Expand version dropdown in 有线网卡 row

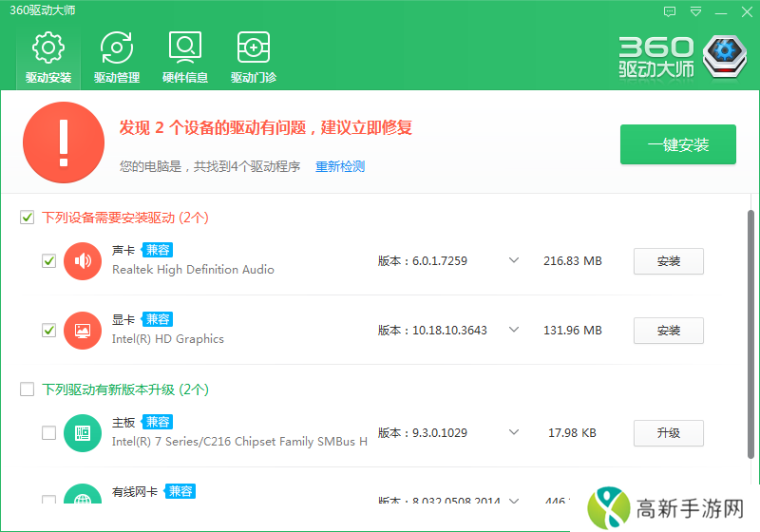tap(514, 501)
